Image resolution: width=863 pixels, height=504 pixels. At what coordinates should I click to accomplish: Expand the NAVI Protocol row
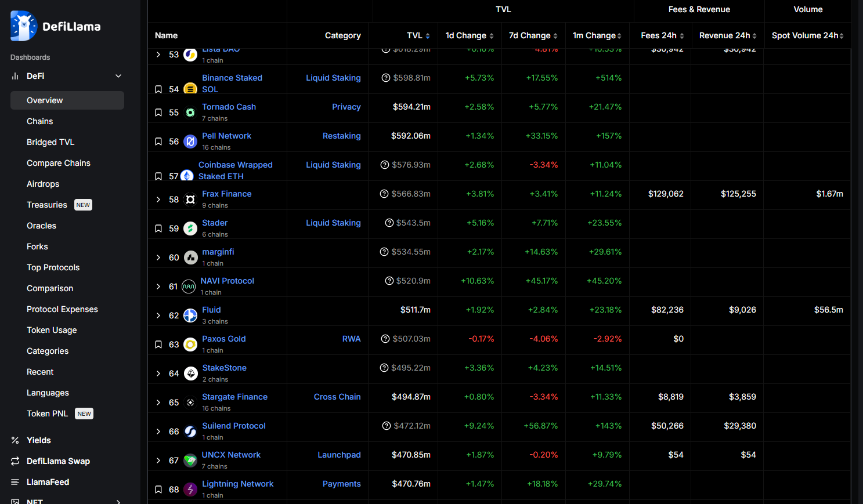(x=158, y=287)
